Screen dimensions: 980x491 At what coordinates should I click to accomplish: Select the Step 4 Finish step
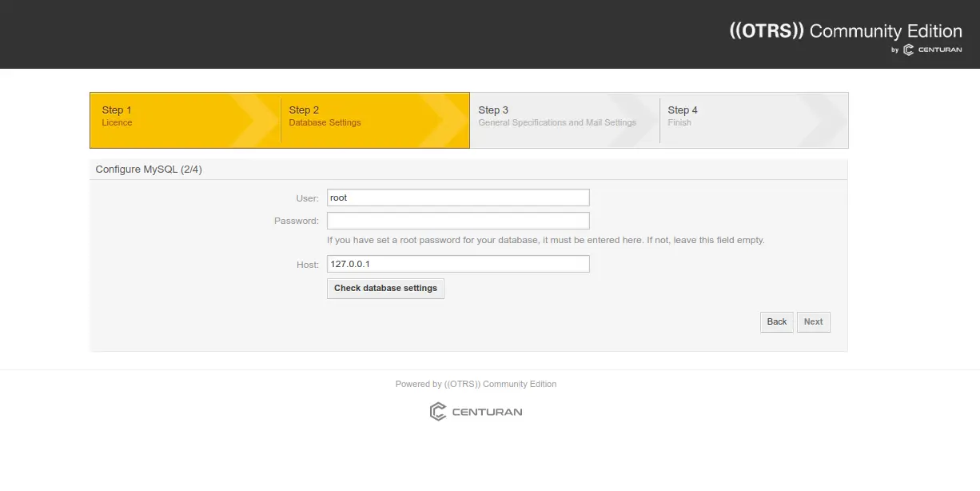[754, 121]
